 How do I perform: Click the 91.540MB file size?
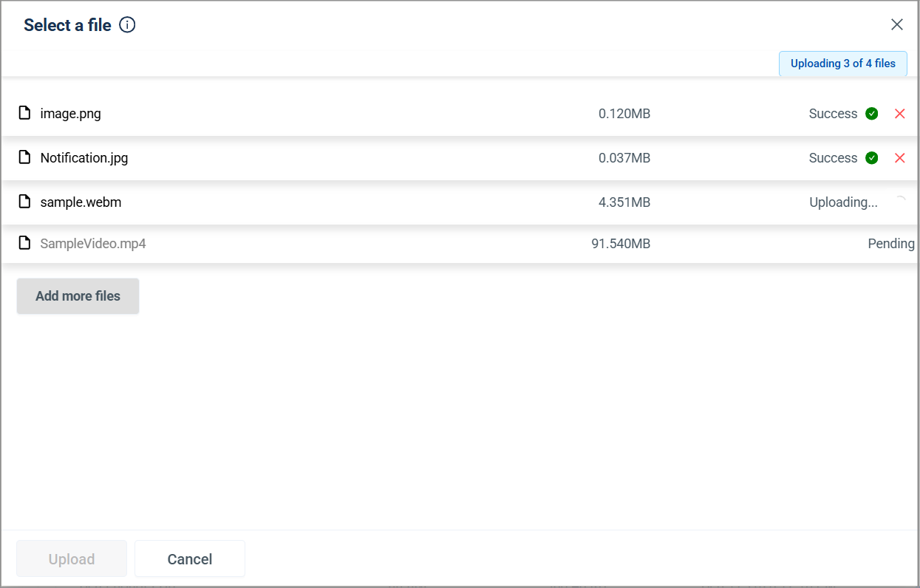pos(621,244)
